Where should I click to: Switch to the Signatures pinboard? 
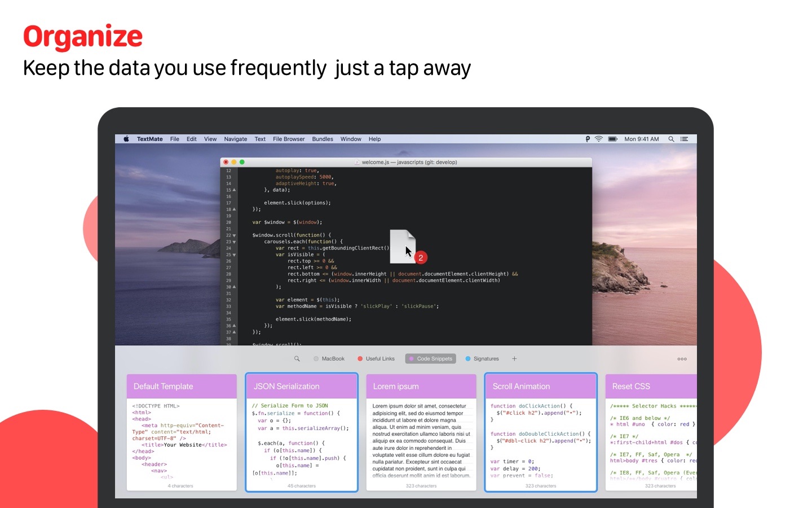point(483,358)
